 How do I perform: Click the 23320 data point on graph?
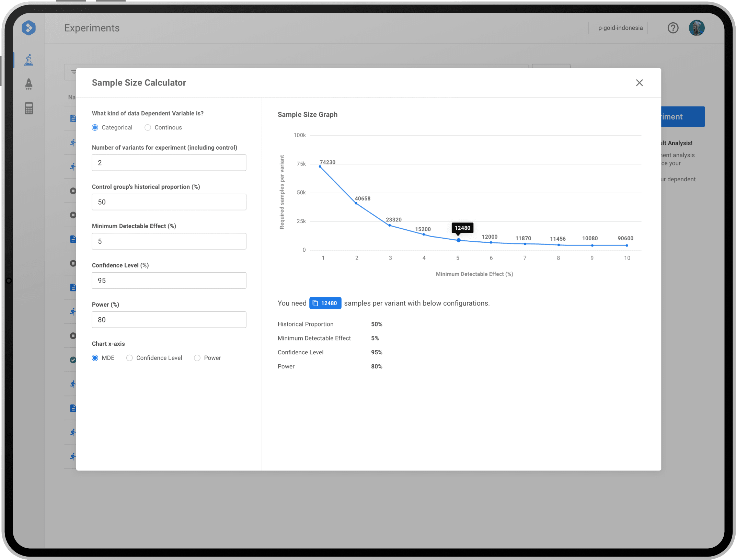390,225
